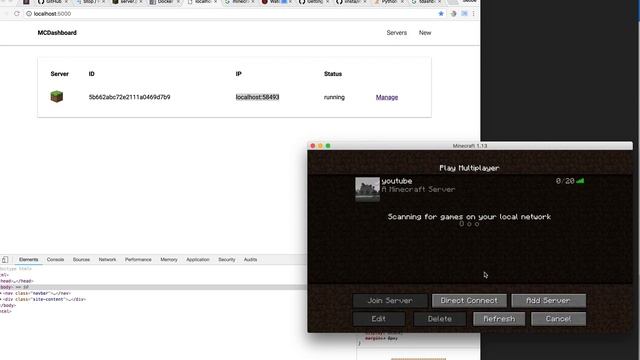This screenshot has width=640, height=360.
Task: Click the 0/20 player count text
Action: 565,181
